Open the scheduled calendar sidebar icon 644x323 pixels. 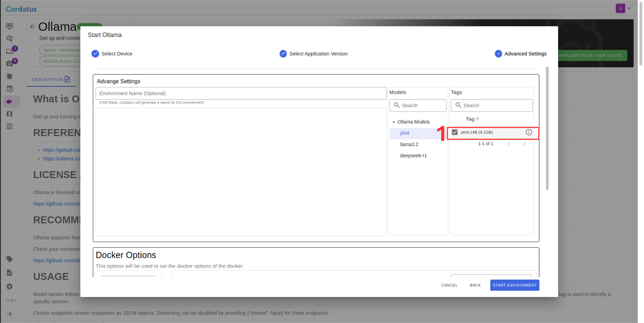[x=9, y=89]
